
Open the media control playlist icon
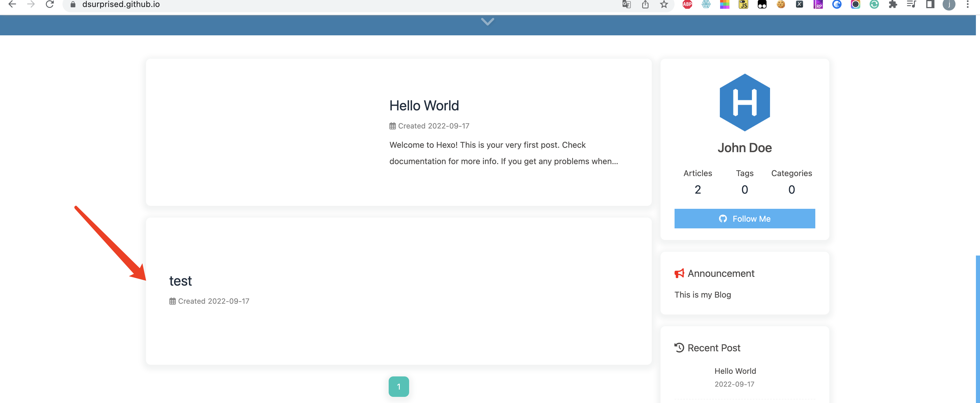tap(911, 4)
